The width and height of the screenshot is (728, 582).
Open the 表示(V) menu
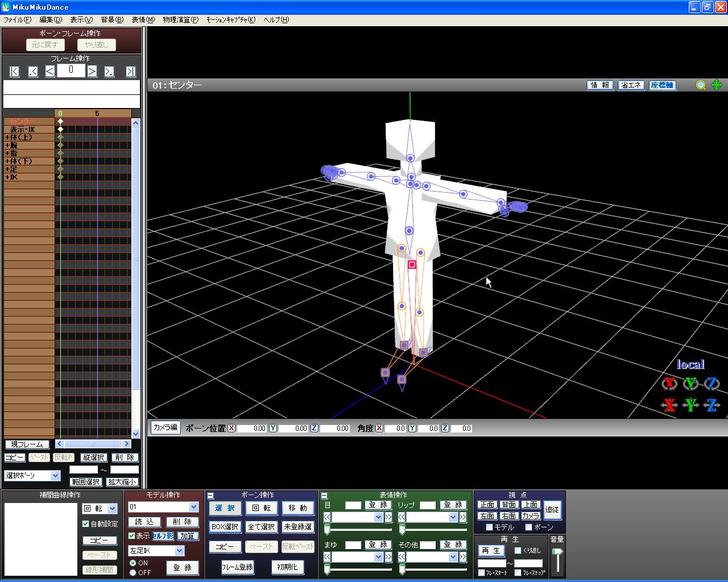coord(81,20)
